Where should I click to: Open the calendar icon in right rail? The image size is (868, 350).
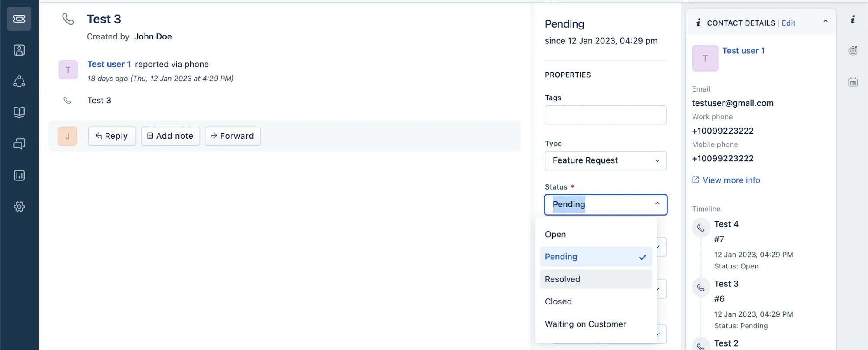click(x=853, y=82)
